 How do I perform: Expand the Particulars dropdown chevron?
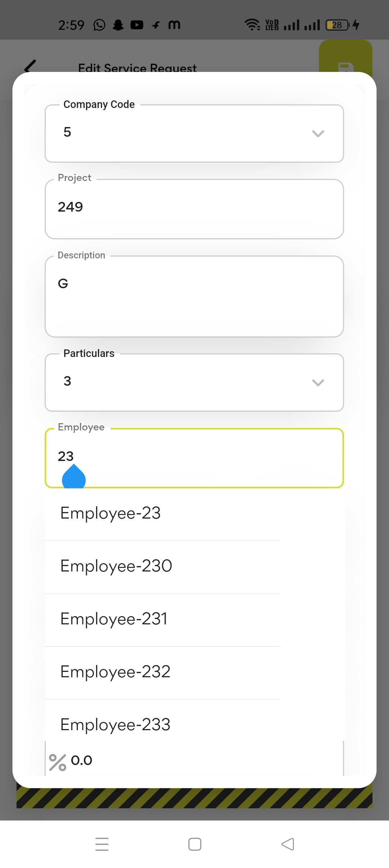coord(318,383)
